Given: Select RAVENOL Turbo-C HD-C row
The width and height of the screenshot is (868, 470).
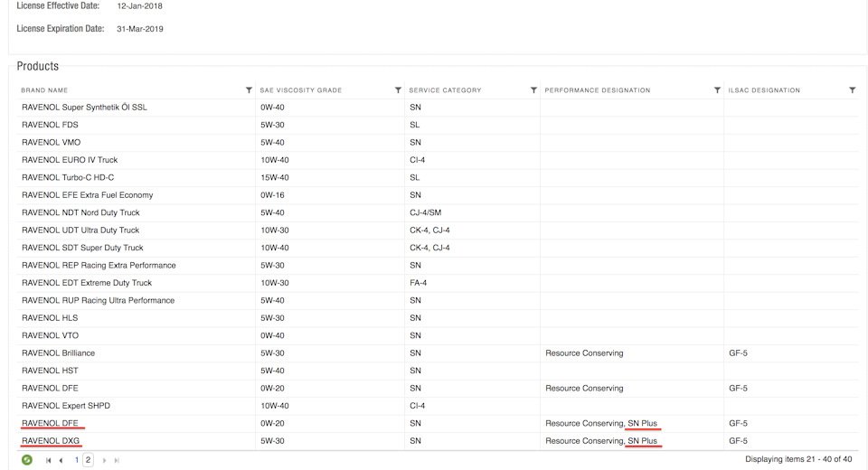Looking at the screenshot, I should pyautogui.click(x=438, y=178).
